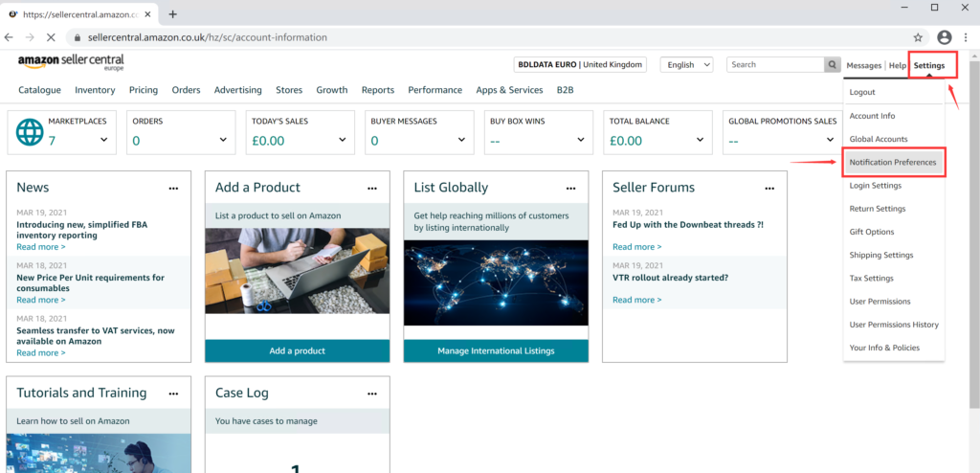980x473 pixels.
Task: Click the world map List Globally thumbnail
Action: pyautogui.click(x=496, y=282)
